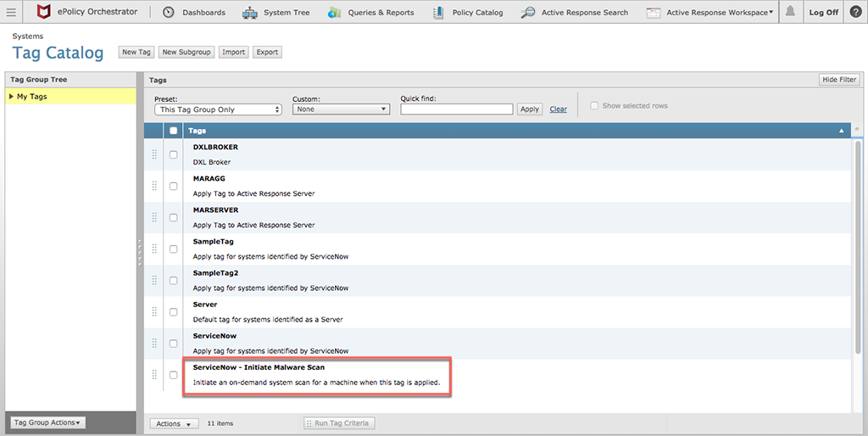Select the SampleTag2 tag name

216,273
